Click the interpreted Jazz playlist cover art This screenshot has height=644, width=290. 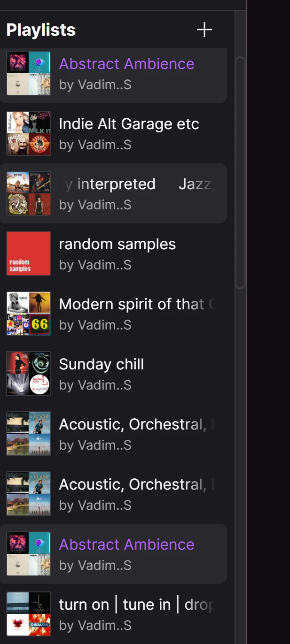click(x=29, y=193)
